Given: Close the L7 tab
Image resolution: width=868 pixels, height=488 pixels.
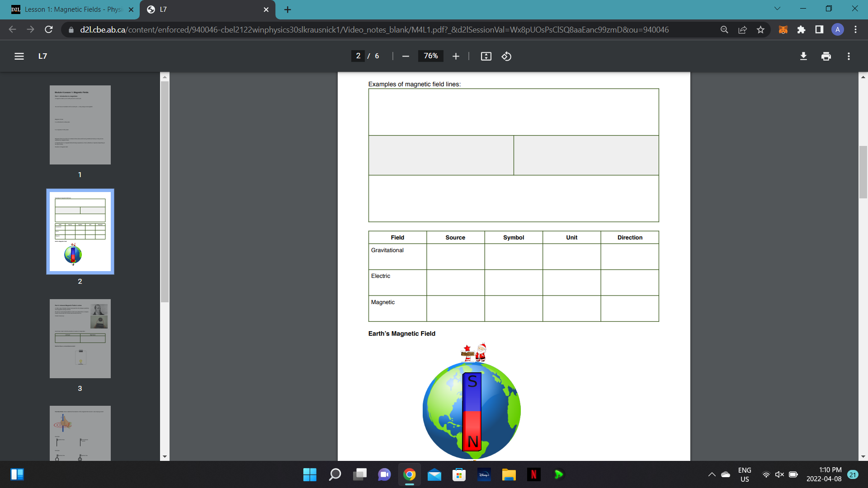Looking at the screenshot, I should click(266, 9).
